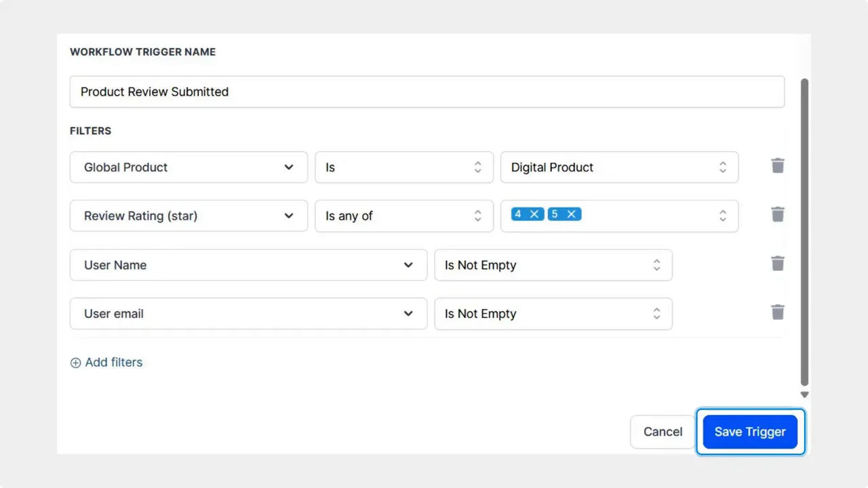Click the Cancel button

pyautogui.click(x=663, y=432)
